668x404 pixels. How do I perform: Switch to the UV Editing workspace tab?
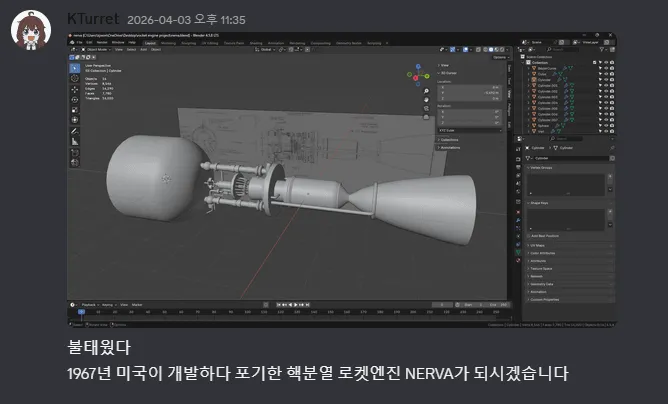click(x=210, y=43)
